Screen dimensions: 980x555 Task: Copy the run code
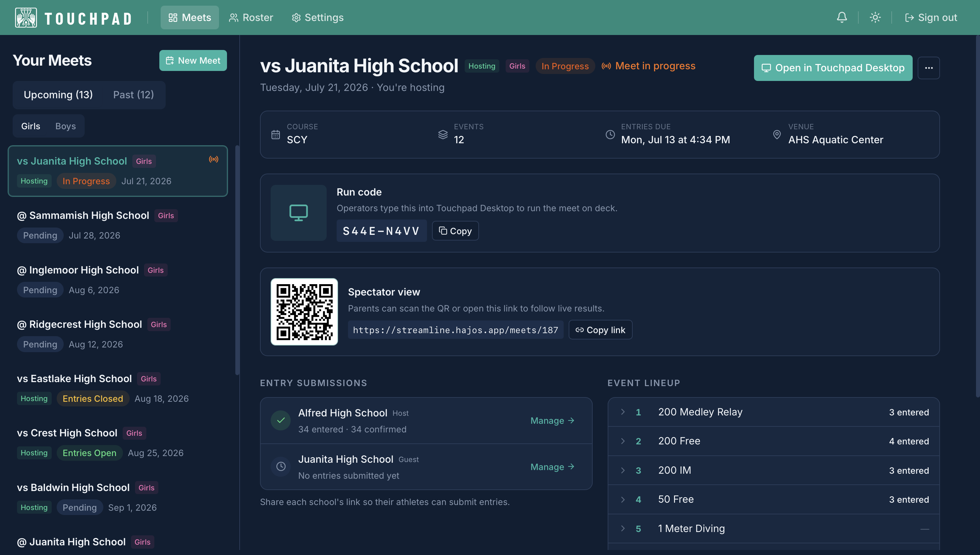455,231
